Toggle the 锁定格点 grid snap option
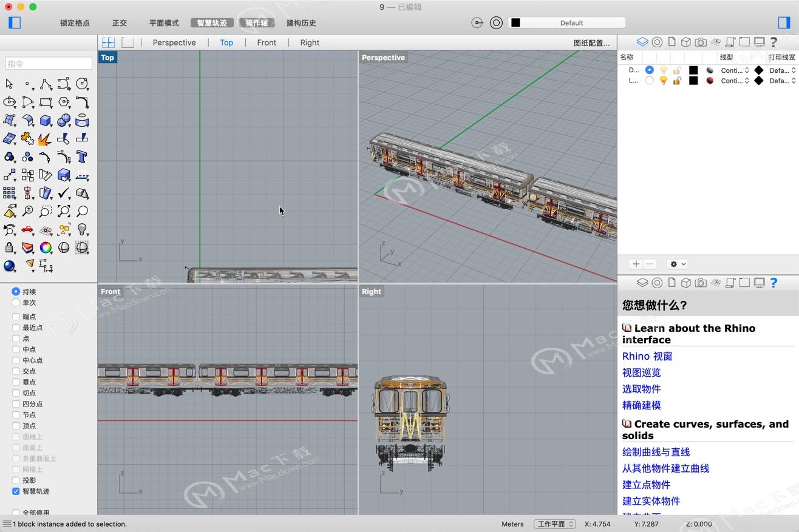The image size is (799, 532). tap(75, 23)
